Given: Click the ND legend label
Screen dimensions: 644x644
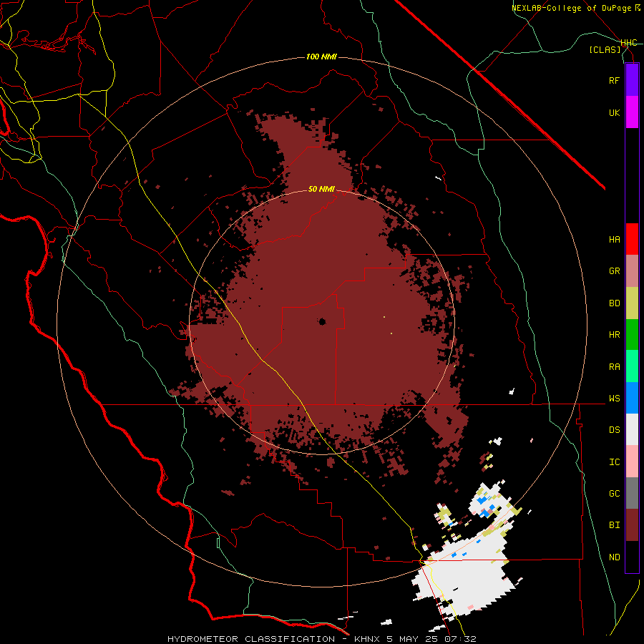Looking at the screenshot, I should tap(614, 557).
